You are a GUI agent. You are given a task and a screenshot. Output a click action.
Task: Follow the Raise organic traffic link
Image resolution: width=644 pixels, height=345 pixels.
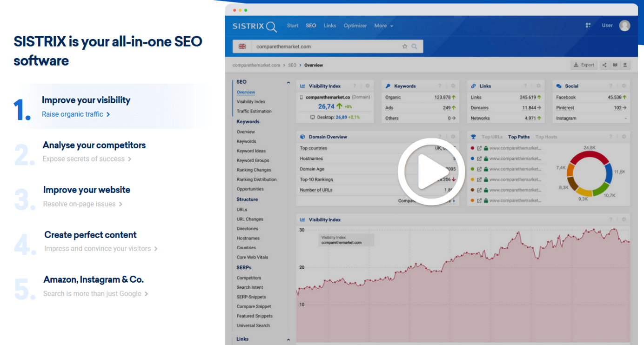73,114
